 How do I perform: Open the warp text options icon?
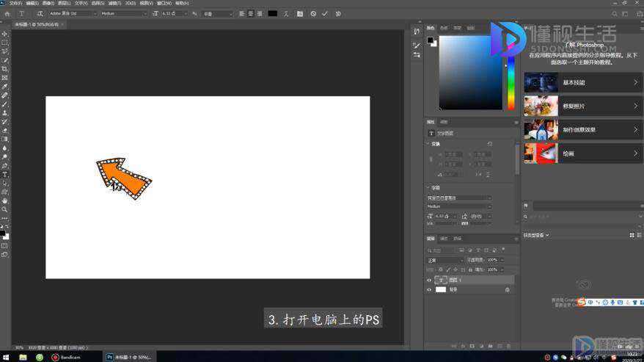[x=286, y=13]
